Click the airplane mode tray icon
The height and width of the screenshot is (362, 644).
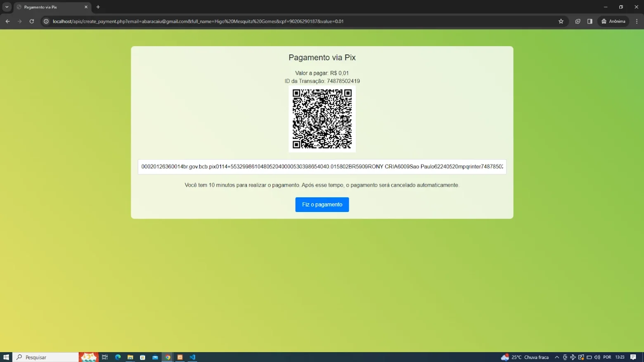coord(573,357)
